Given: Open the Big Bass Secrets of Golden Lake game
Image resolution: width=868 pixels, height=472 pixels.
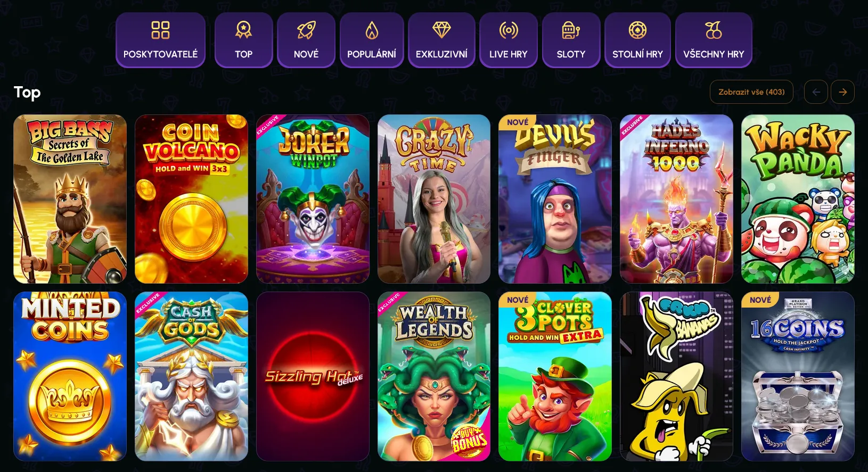Looking at the screenshot, I should [x=70, y=199].
